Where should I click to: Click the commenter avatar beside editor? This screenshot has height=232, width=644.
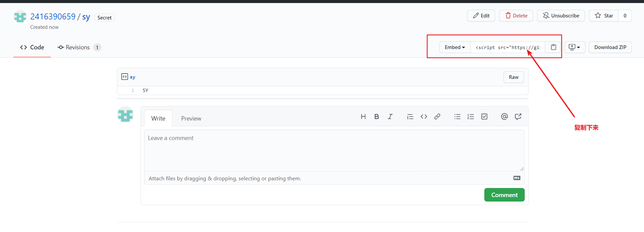tap(125, 115)
